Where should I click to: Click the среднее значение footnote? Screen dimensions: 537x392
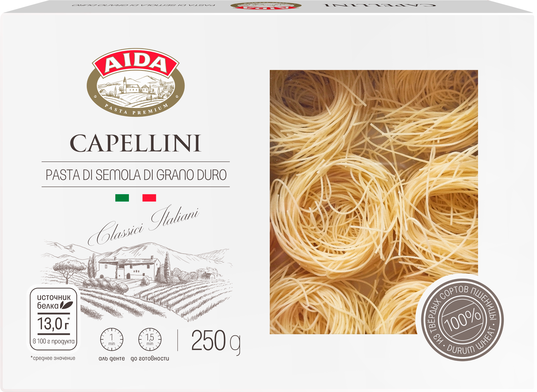(x=53, y=358)
